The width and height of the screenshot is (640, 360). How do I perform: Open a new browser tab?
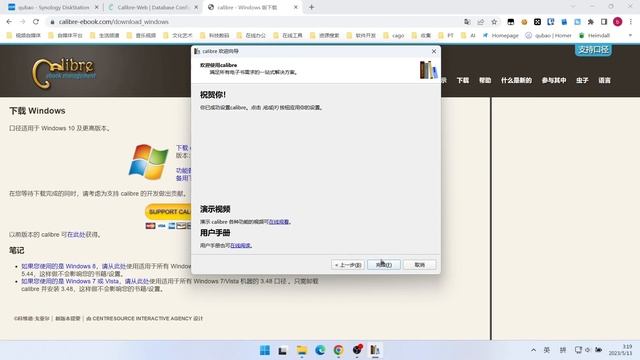tap(311, 7)
